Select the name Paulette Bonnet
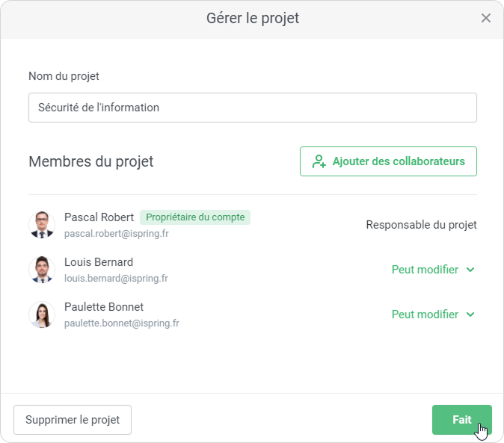Viewport: 504px width, 443px height. click(104, 307)
